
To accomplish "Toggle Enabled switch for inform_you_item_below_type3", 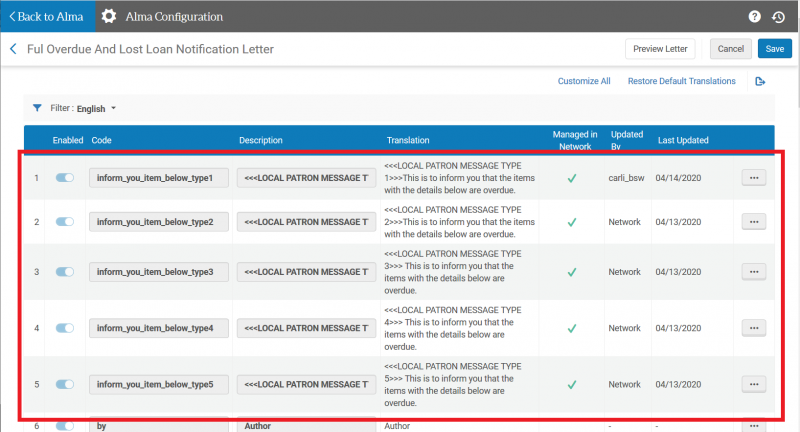I will pos(65,271).
